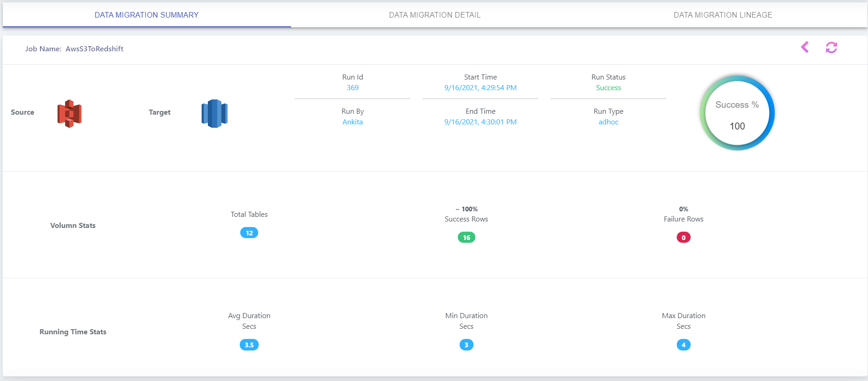Click the Success % circular gauge
Image resolution: width=868 pixels, height=381 pixels.
point(737,113)
